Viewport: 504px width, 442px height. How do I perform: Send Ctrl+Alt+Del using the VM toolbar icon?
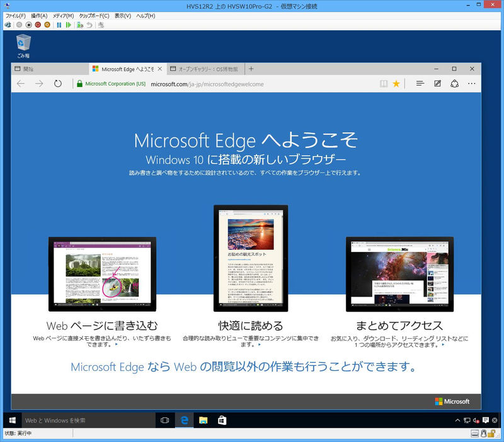click(8, 25)
